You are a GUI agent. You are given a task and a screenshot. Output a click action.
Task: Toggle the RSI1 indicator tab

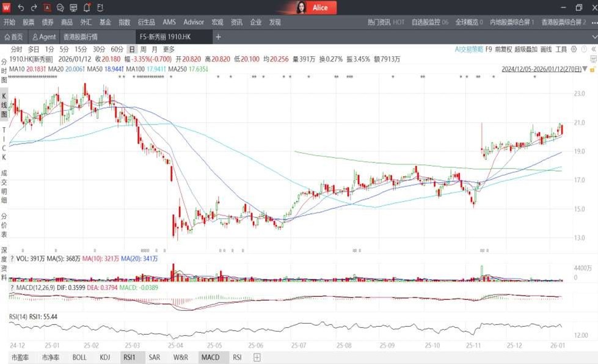[x=129, y=357]
